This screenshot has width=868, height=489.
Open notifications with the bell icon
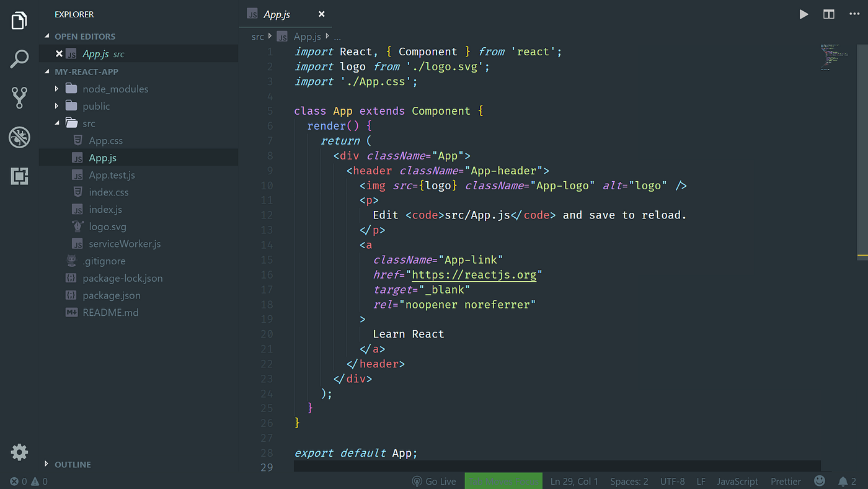(x=844, y=481)
